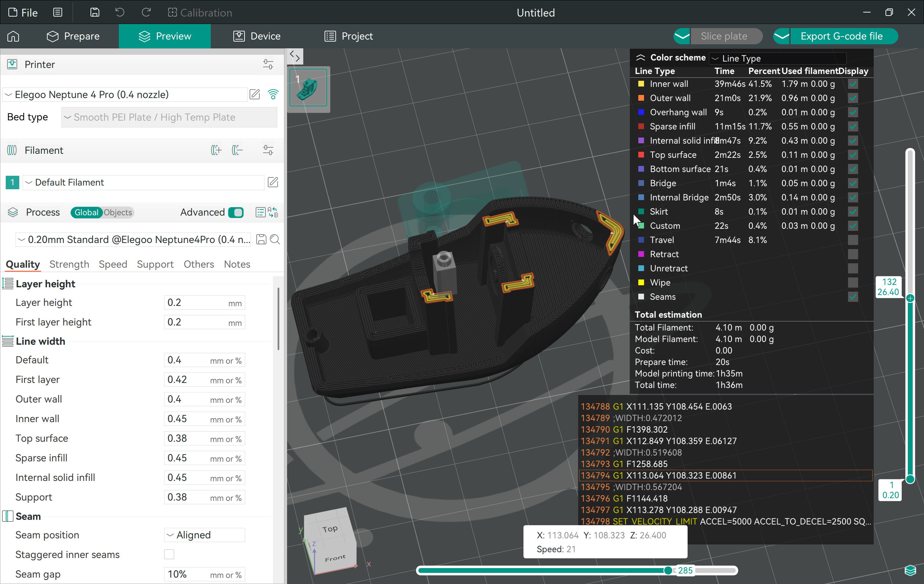
Task: Remove a filament with the minus icon
Action: click(237, 150)
